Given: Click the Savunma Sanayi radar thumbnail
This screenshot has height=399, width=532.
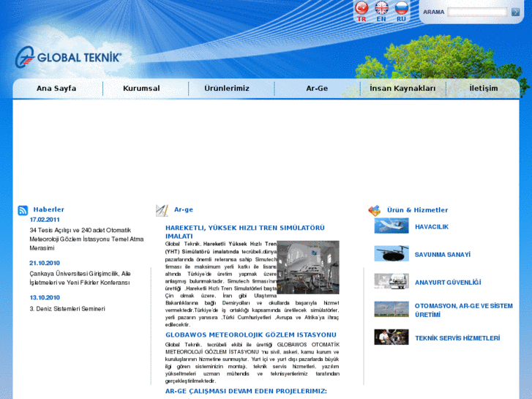Looking at the screenshot, I should pos(391,253).
